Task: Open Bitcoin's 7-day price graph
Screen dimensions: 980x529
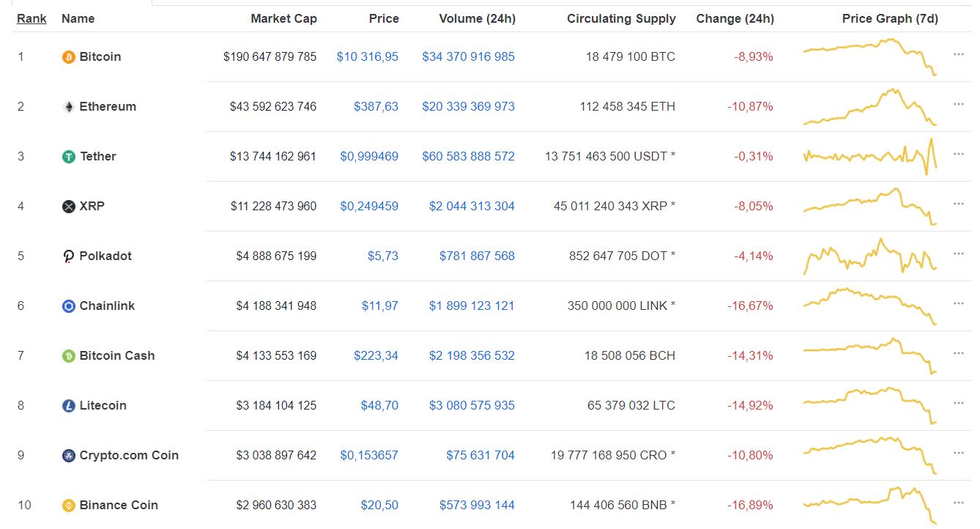Action: click(870, 57)
